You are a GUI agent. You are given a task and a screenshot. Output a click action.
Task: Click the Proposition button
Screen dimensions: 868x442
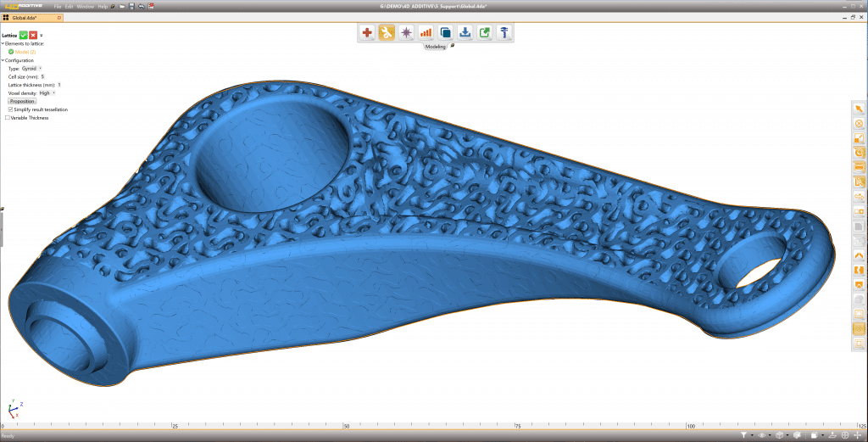click(22, 101)
